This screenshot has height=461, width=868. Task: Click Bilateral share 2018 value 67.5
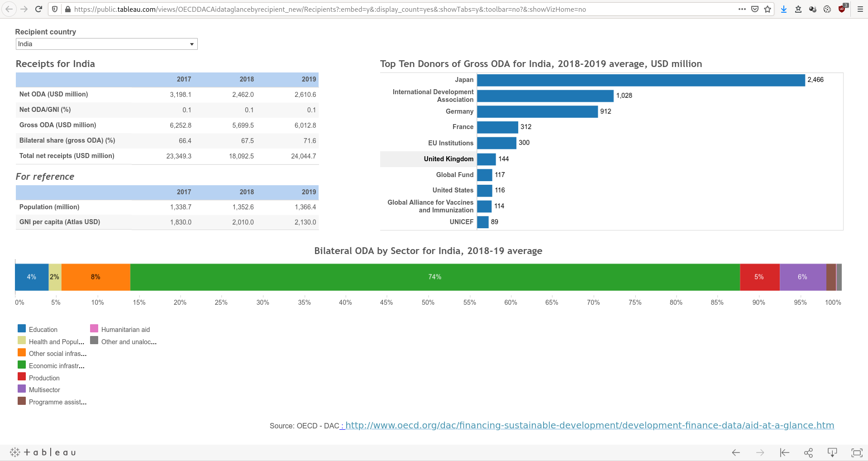[248, 141]
